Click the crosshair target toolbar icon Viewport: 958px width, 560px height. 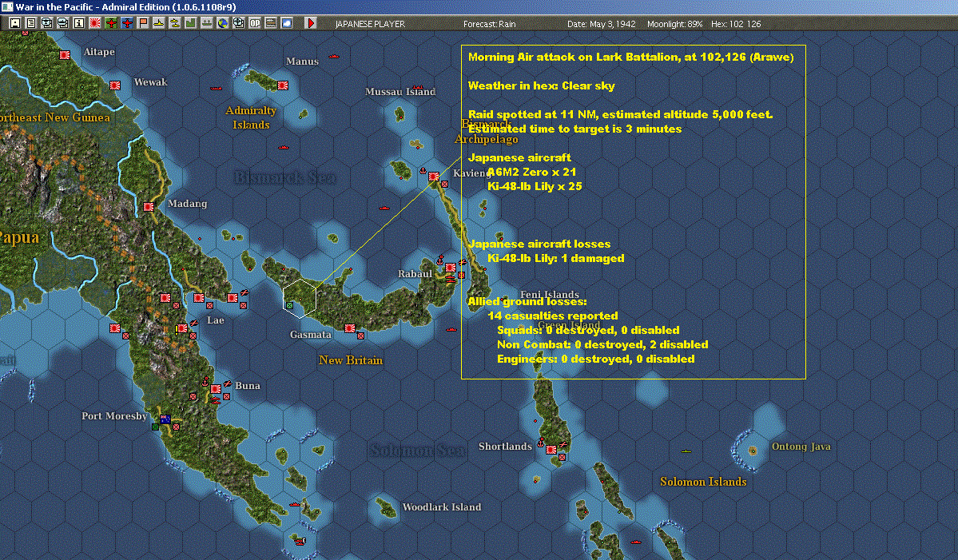(x=239, y=23)
